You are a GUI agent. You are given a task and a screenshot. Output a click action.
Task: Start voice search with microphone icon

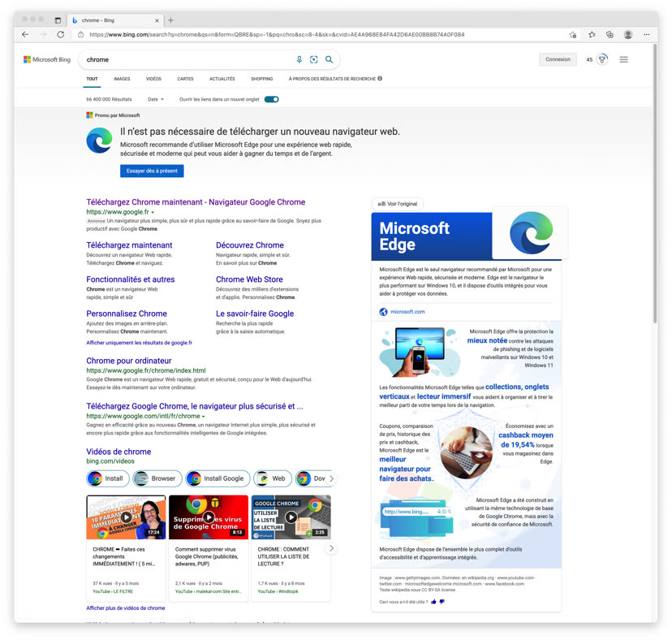(299, 59)
